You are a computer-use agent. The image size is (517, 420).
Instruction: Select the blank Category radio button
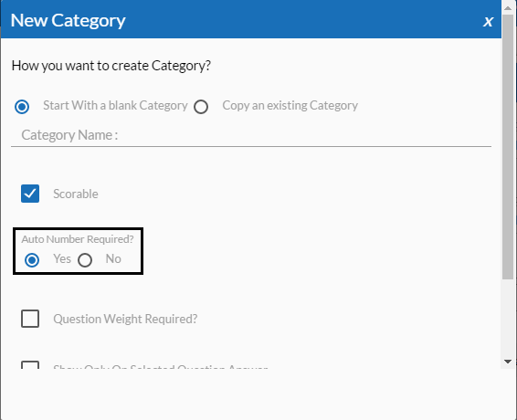pos(22,107)
